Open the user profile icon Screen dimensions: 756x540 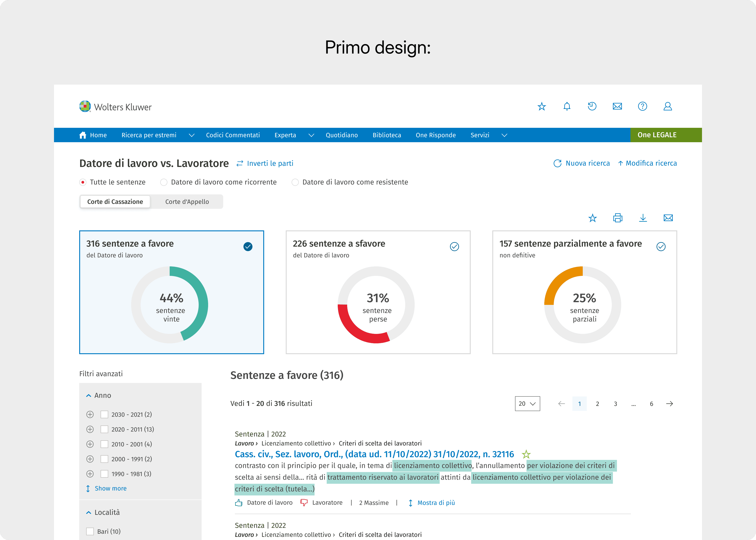(x=668, y=106)
